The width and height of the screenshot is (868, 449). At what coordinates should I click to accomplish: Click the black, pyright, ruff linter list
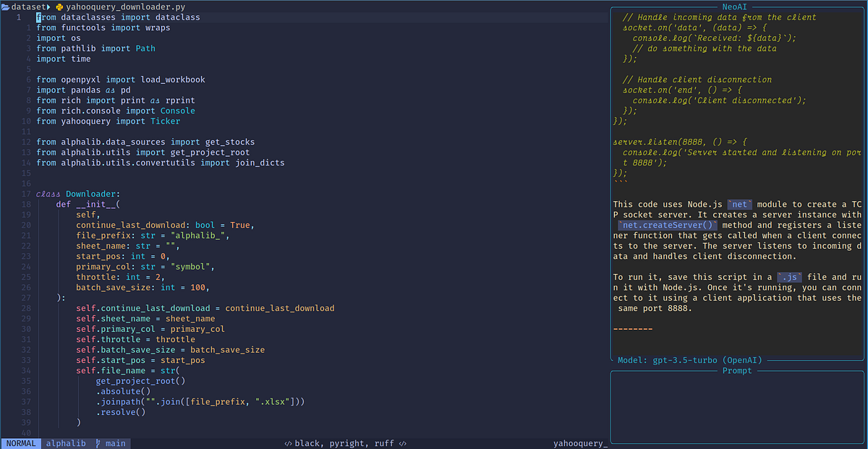pos(344,442)
